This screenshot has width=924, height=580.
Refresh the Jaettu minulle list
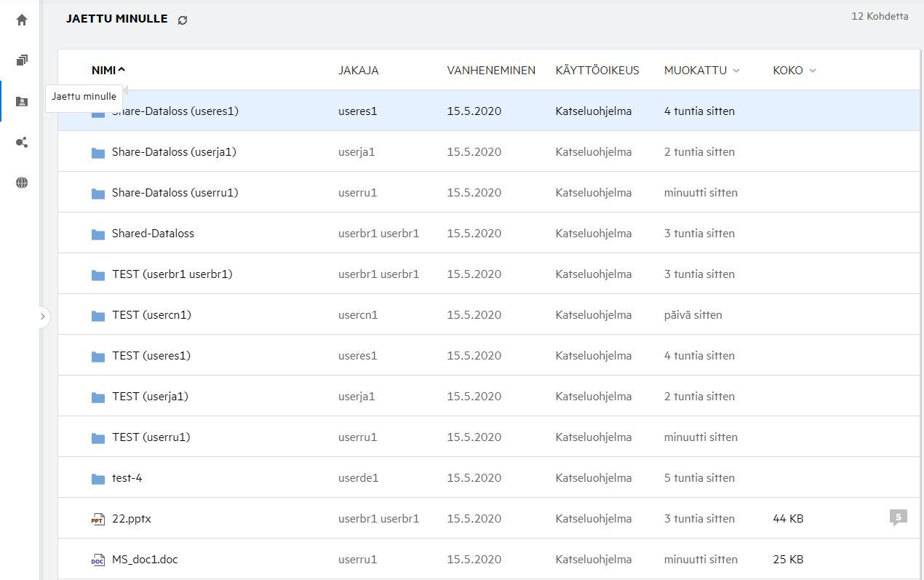click(x=183, y=20)
